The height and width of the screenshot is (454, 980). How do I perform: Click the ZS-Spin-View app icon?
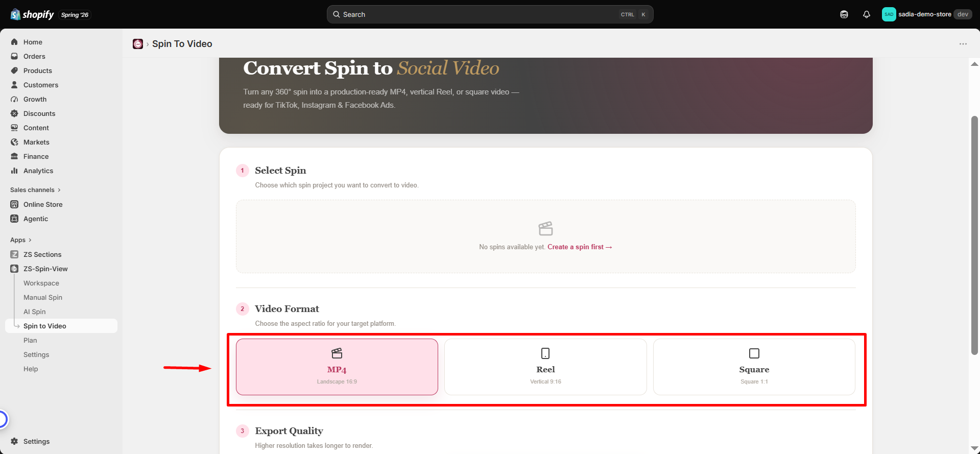pyautogui.click(x=14, y=269)
